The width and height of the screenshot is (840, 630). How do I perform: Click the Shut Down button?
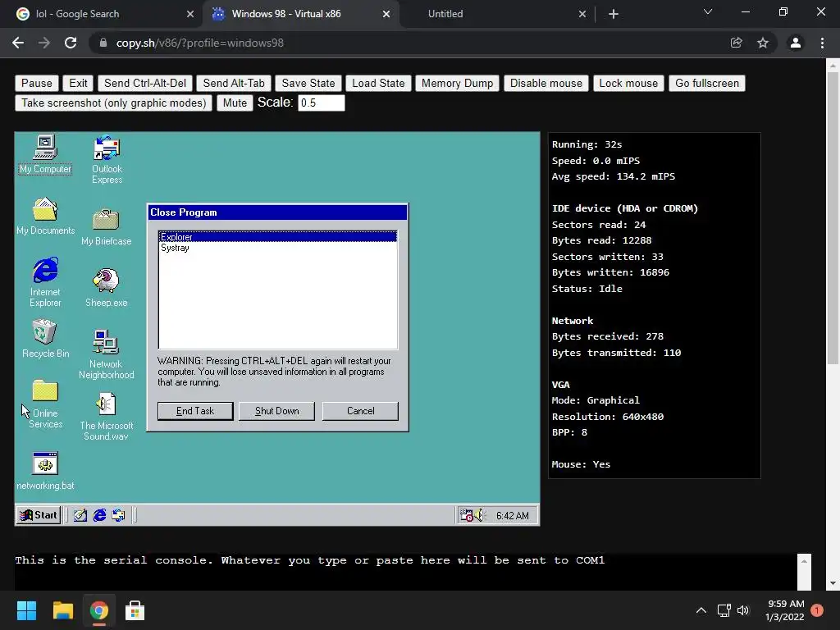[277, 411]
